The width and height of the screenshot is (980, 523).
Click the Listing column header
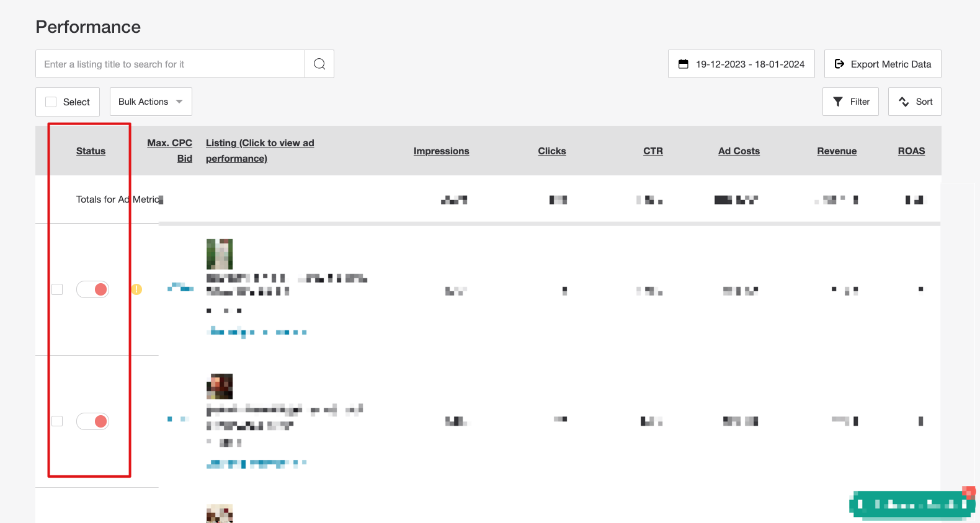[260, 151]
